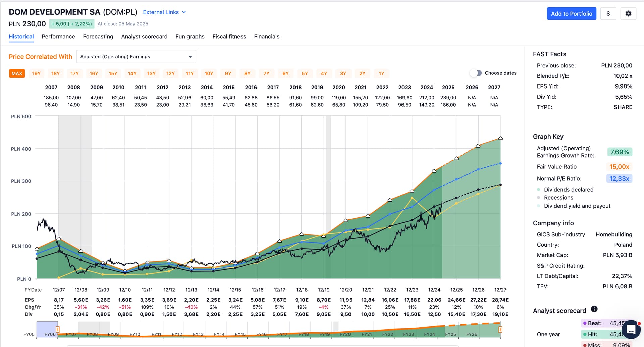
Task: Click the LT Debt/Capital 22,37% value
Action: 622,276
